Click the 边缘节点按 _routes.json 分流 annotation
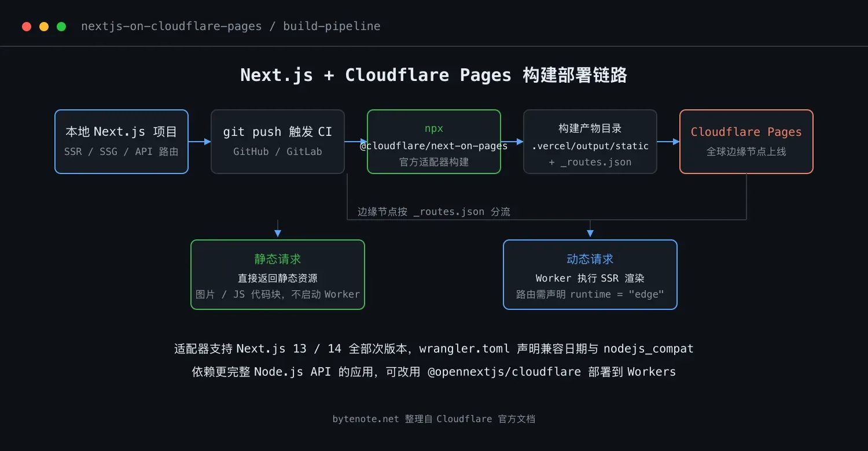 pos(434,212)
